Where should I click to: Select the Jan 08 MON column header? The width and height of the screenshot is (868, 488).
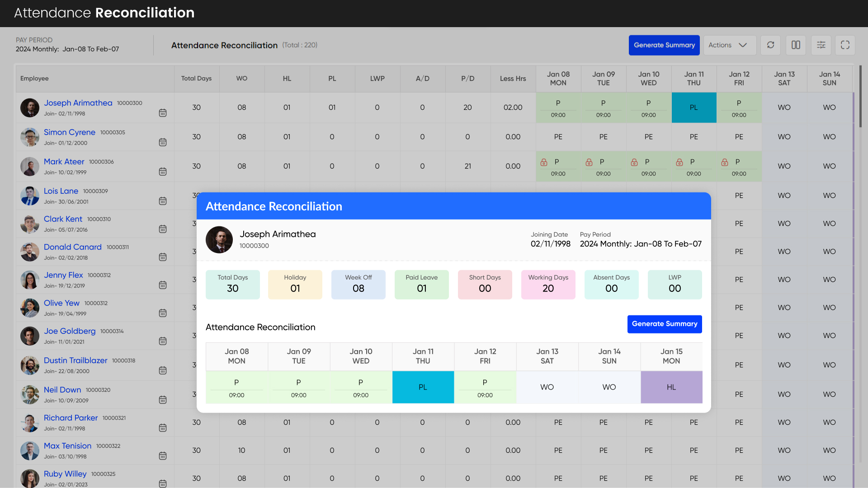pos(558,79)
